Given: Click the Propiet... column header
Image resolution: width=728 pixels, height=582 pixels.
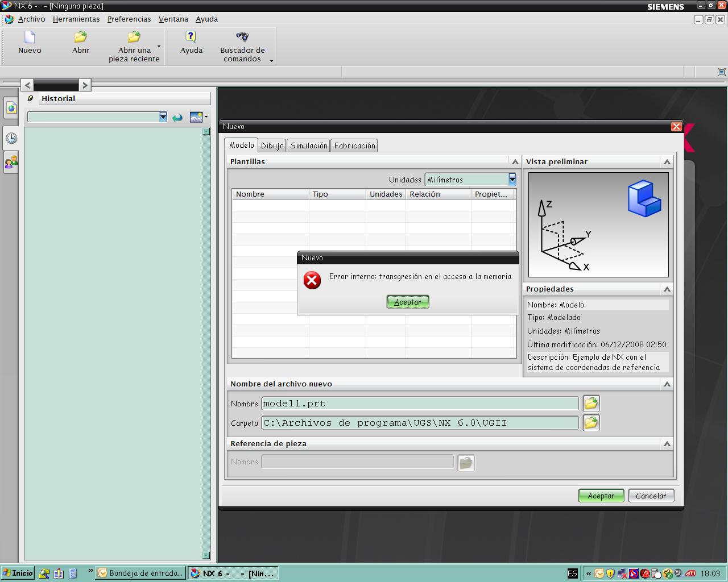Looking at the screenshot, I should coord(493,194).
